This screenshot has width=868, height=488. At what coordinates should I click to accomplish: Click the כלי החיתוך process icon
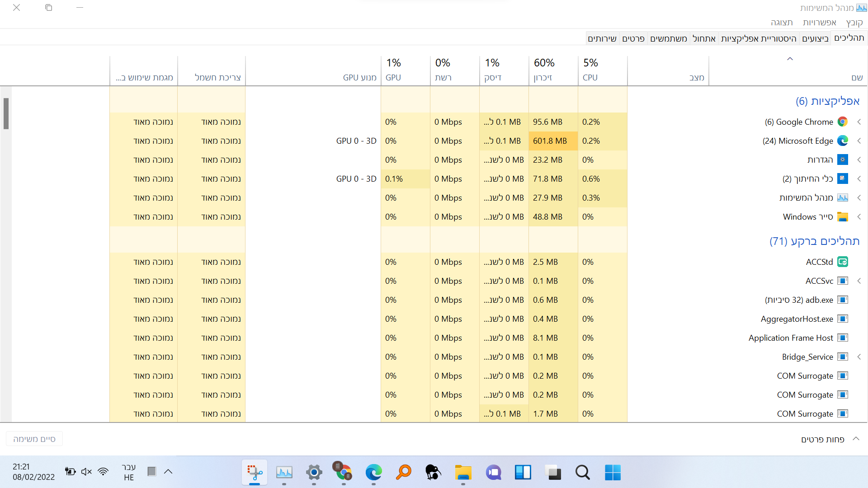coord(842,179)
